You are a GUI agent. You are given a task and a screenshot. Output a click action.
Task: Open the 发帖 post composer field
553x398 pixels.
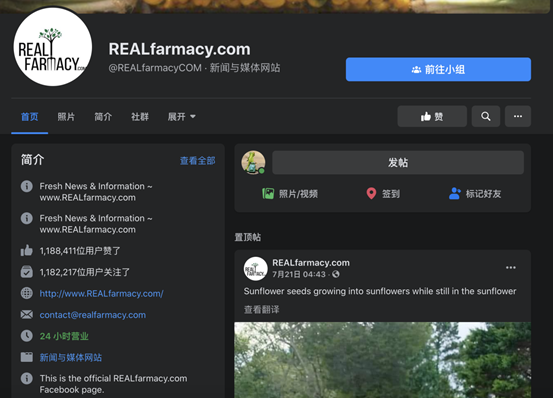pos(398,163)
